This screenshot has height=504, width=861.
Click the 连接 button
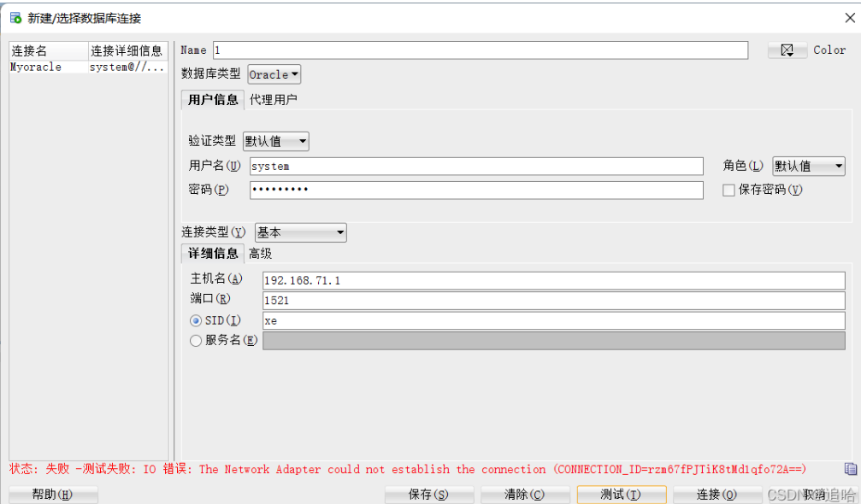pyautogui.click(x=717, y=494)
